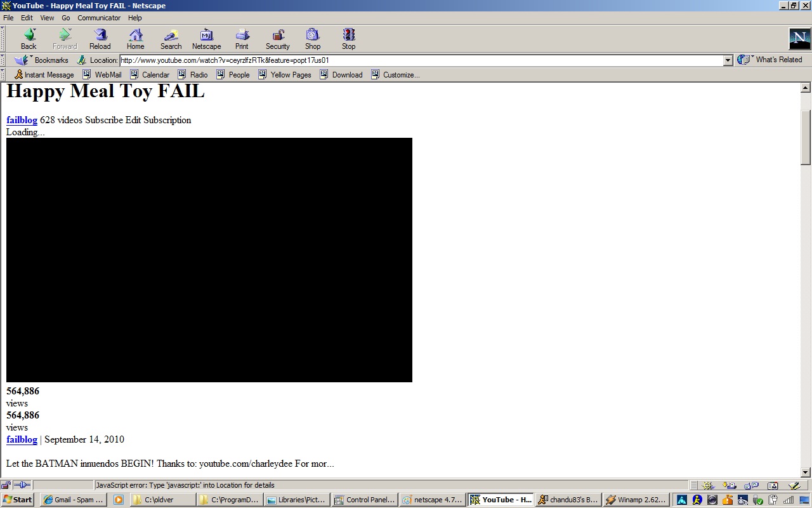Open Inbox mail from the component bar
812x508 pixels.
[730, 486]
